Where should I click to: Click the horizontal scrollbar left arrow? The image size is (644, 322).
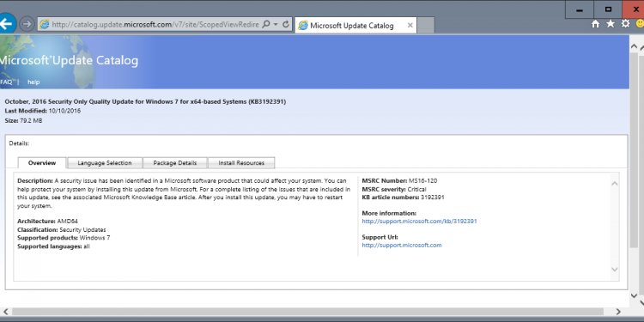(x=5, y=312)
